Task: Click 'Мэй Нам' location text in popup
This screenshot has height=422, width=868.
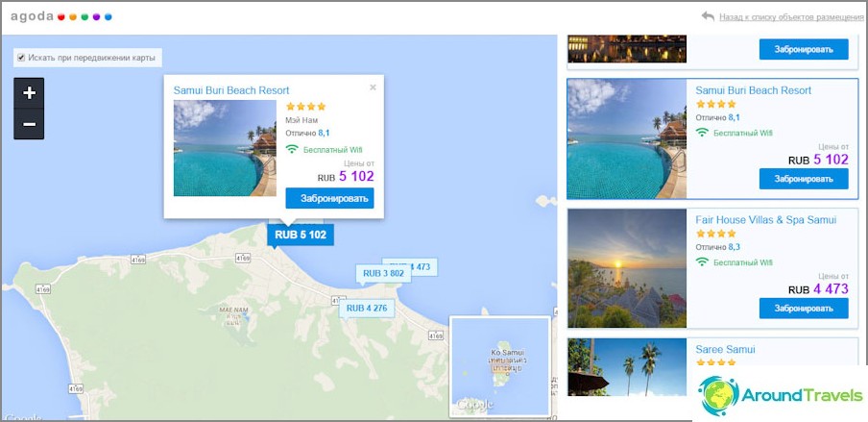Action: coord(301,120)
